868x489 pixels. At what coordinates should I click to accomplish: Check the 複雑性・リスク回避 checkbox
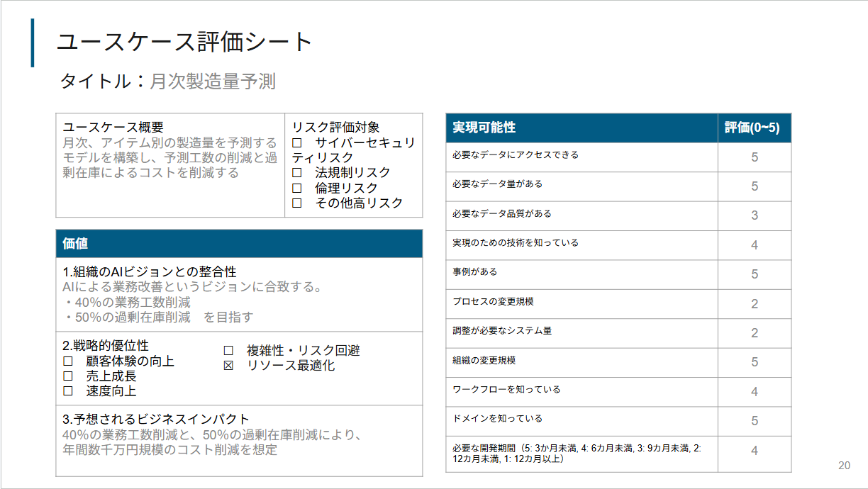(x=228, y=351)
